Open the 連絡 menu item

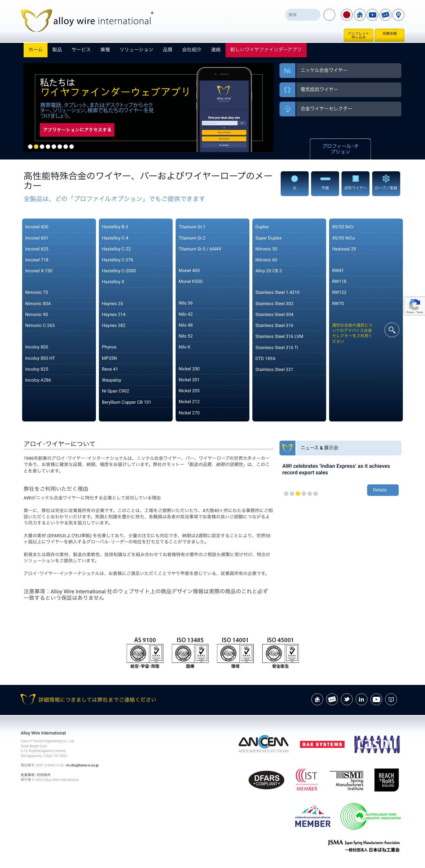[x=215, y=50]
